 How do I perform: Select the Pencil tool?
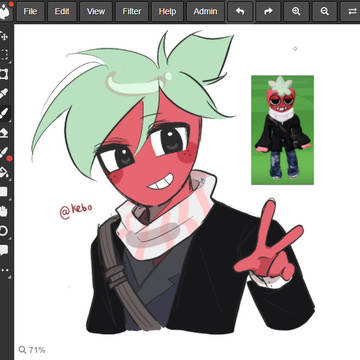pyautogui.click(x=4, y=94)
